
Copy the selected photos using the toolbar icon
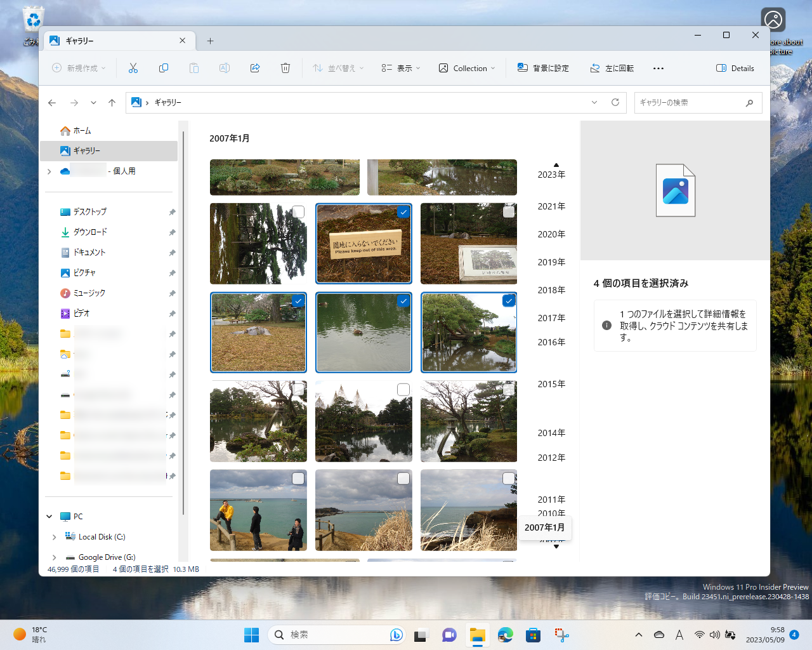[x=164, y=68]
